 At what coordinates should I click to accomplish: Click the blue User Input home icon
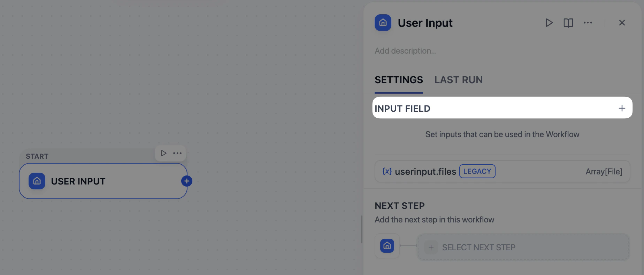click(383, 23)
